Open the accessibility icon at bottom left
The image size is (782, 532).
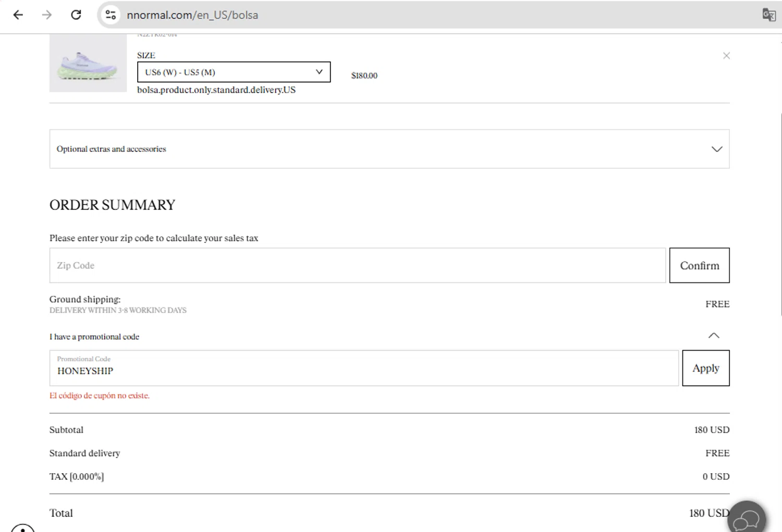(x=22, y=528)
